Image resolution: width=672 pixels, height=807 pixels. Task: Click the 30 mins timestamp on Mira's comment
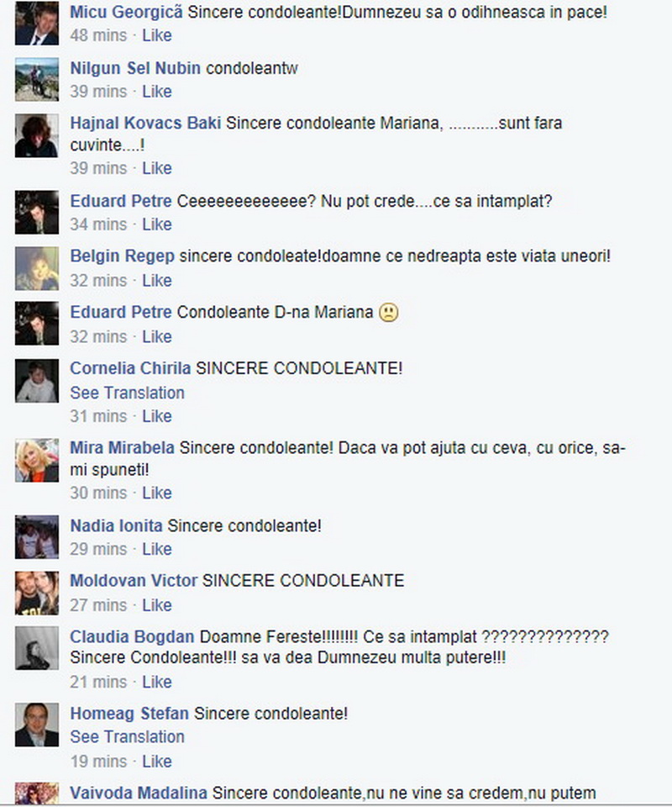(x=98, y=493)
